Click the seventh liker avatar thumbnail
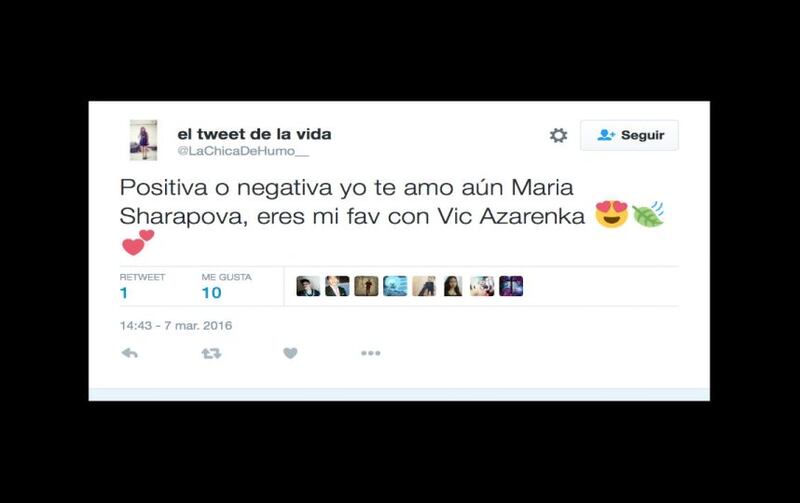This screenshot has width=800, height=503. [x=482, y=286]
